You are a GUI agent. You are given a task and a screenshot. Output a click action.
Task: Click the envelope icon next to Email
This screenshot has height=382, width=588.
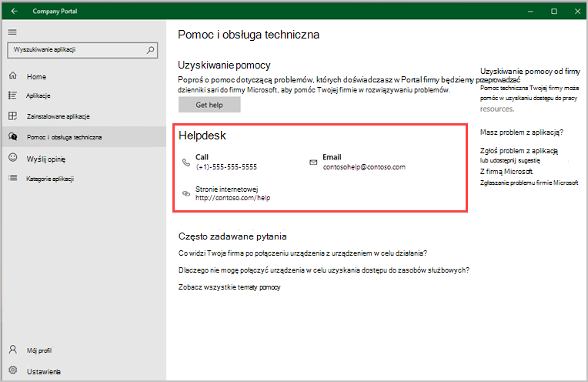click(313, 162)
